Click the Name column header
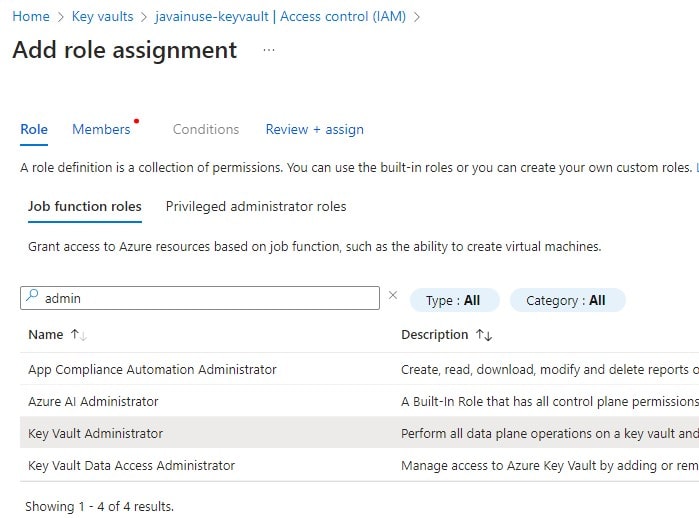Viewport: 699px width, 518px height. (45, 335)
